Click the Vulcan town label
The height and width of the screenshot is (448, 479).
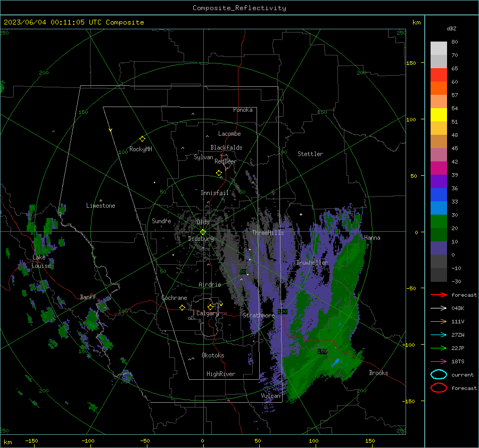[271, 396]
